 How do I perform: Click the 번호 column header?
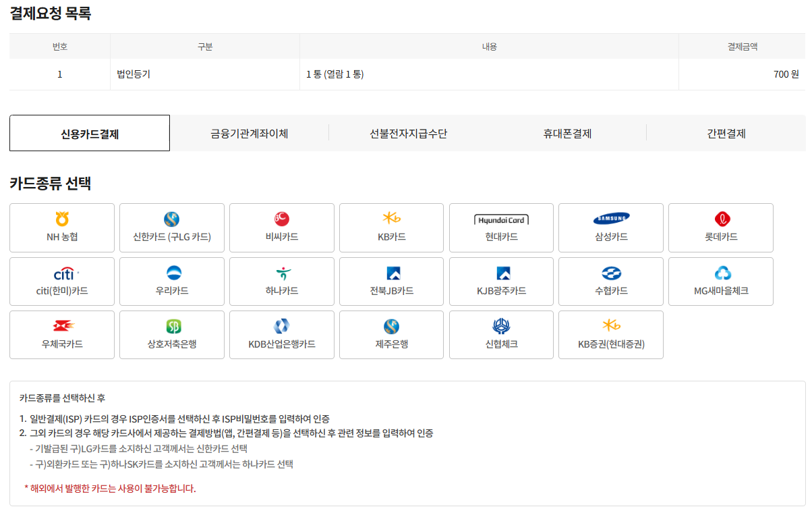(60, 47)
